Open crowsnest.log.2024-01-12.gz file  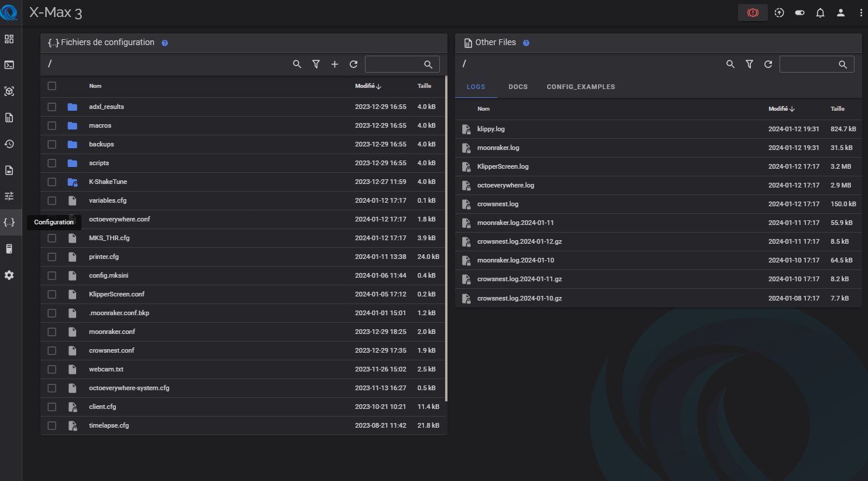[x=519, y=241]
